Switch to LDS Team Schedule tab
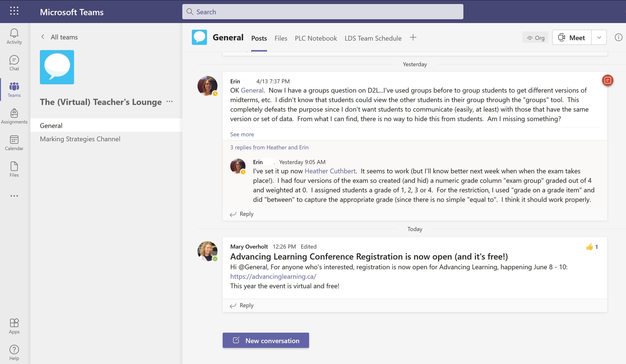This screenshot has width=626, height=364. point(373,38)
